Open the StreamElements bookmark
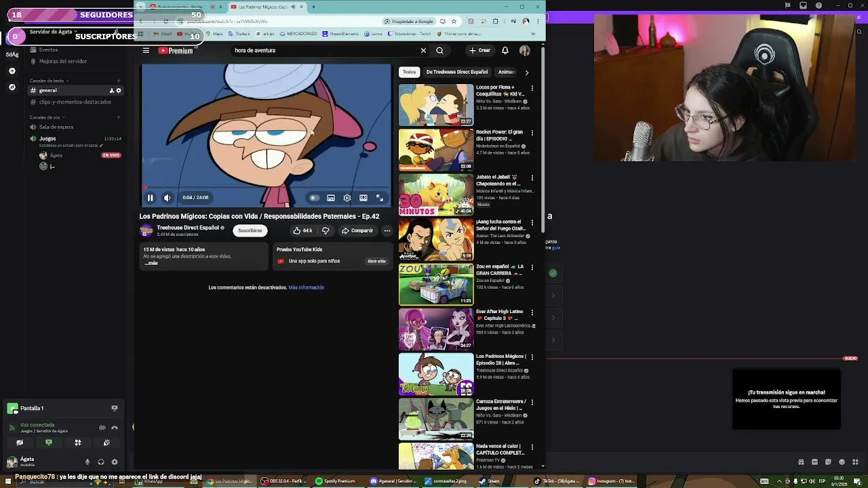 click(340, 34)
